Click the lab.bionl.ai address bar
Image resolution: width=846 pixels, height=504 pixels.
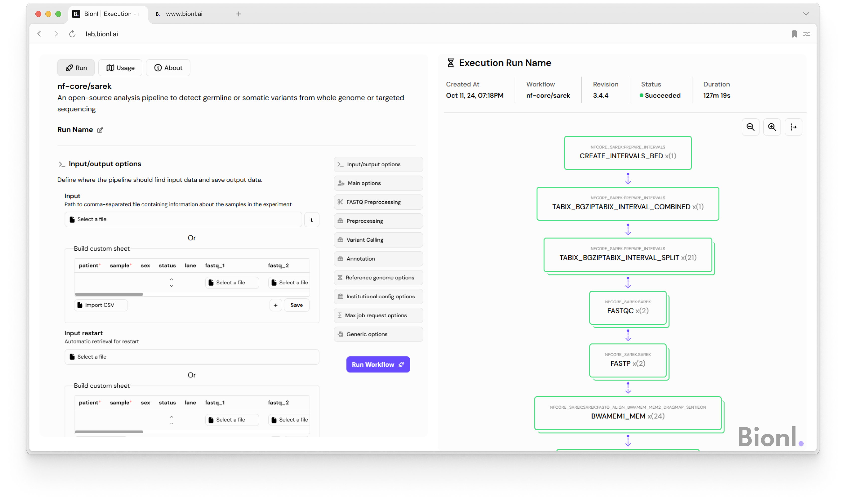click(102, 34)
